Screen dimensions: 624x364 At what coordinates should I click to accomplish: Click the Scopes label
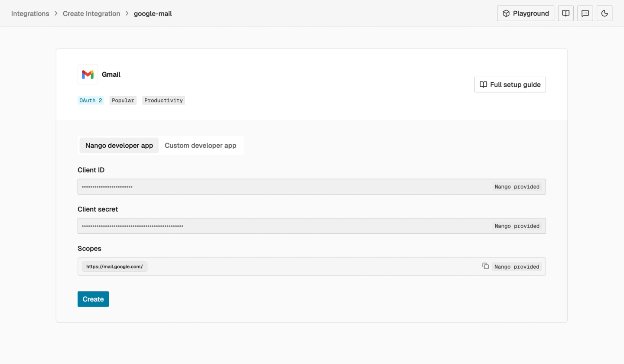(89, 249)
